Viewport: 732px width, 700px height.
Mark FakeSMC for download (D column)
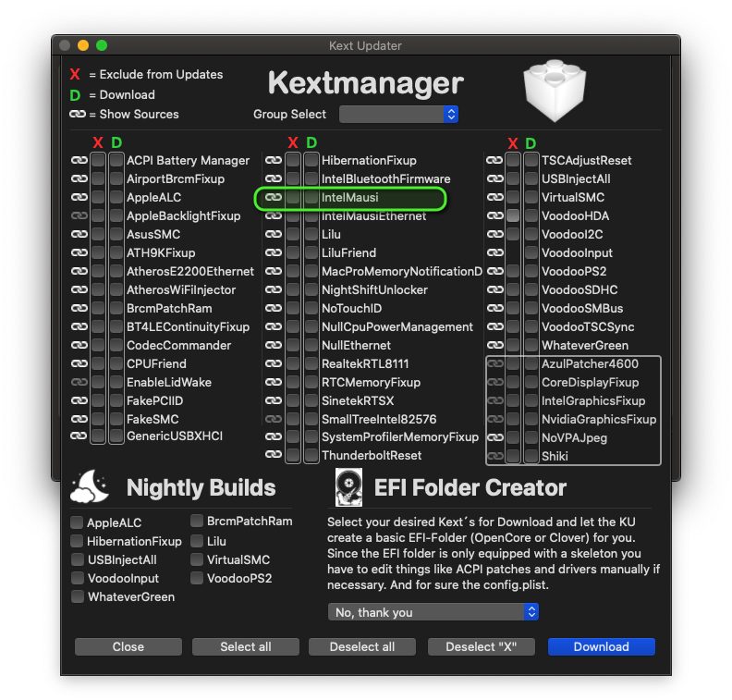(116, 419)
